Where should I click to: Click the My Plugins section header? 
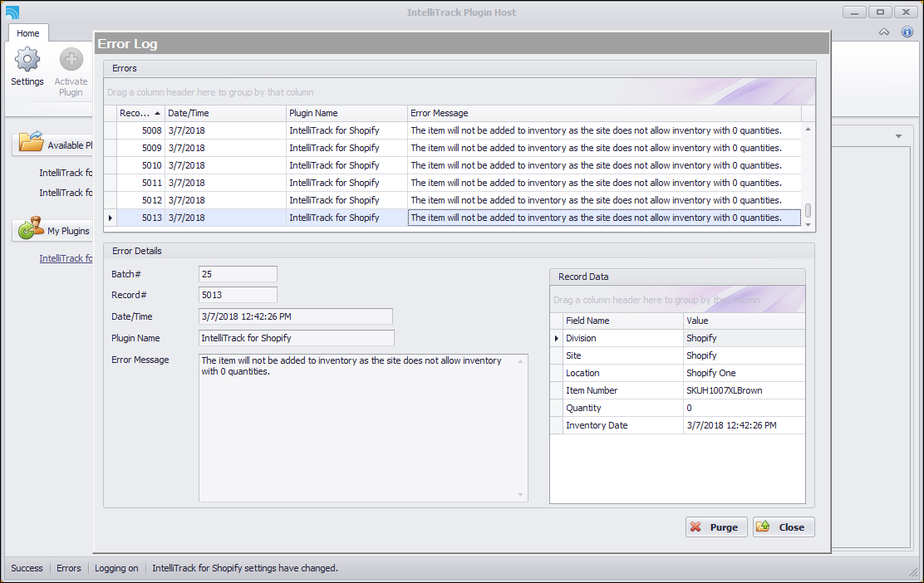coord(52,231)
